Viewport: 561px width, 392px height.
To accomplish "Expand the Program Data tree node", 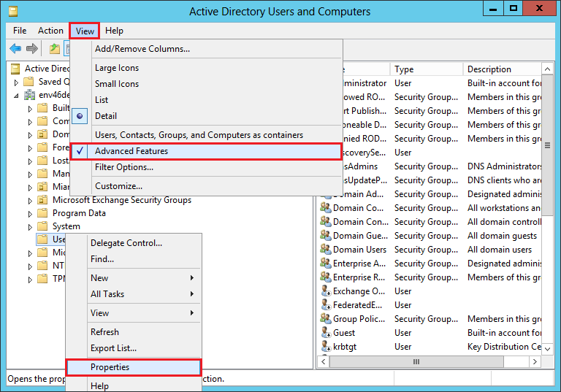I will click(30, 214).
